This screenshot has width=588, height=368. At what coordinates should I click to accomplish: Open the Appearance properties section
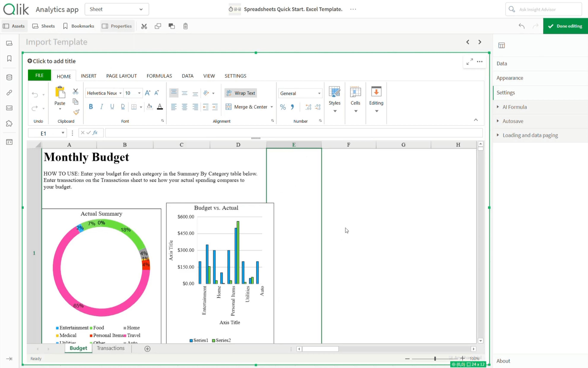510,78
